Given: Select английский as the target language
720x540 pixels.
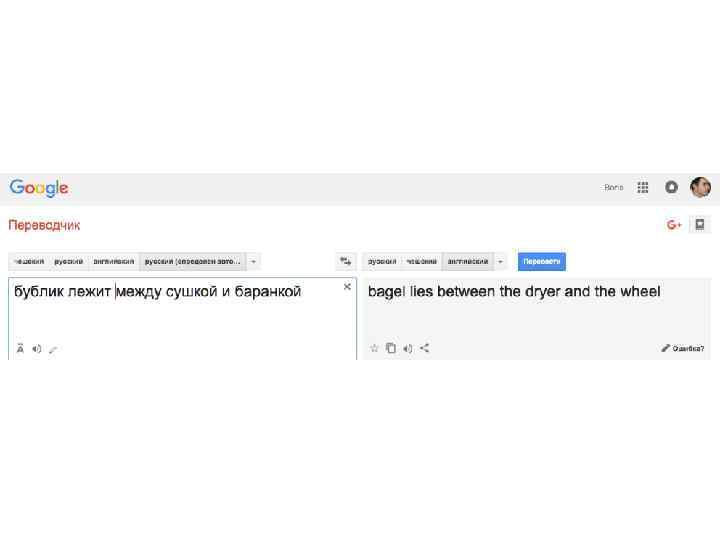Looking at the screenshot, I should click(x=468, y=262).
